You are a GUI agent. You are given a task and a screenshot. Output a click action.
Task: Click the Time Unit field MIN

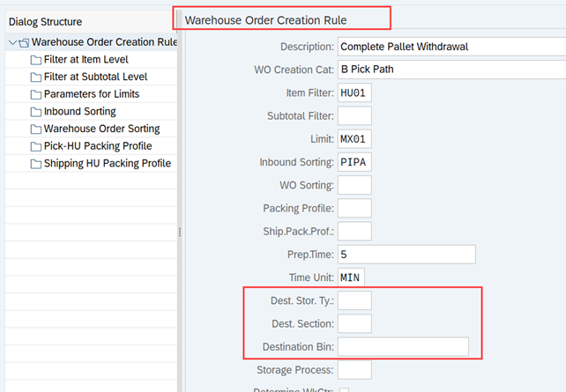pyautogui.click(x=351, y=277)
